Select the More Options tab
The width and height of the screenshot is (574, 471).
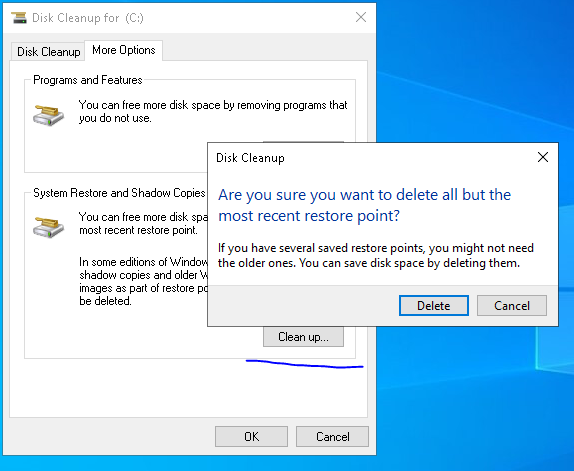point(124,50)
